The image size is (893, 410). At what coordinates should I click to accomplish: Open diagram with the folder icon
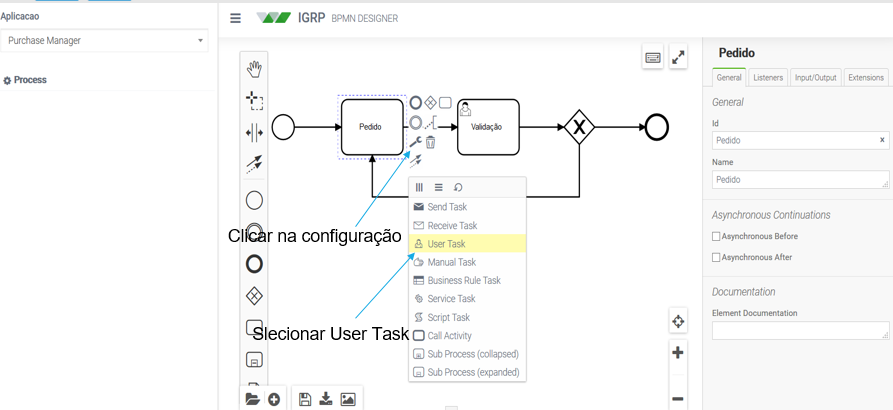tap(252, 400)
